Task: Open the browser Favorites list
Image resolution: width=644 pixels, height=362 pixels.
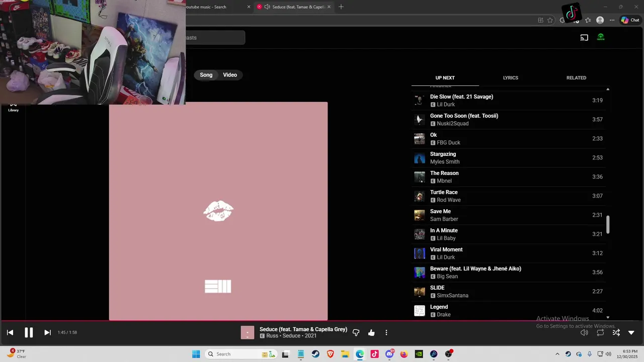Action: click(588, 20)
